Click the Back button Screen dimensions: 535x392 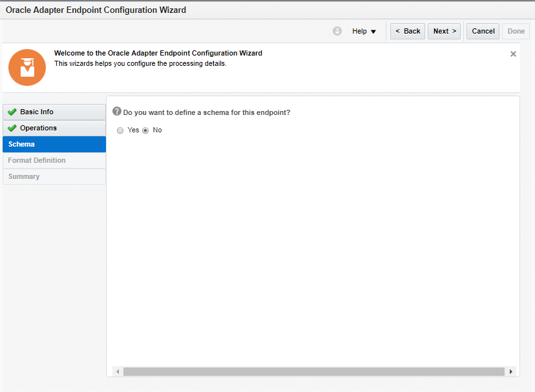pyautogui.click(x=408, y=31)
